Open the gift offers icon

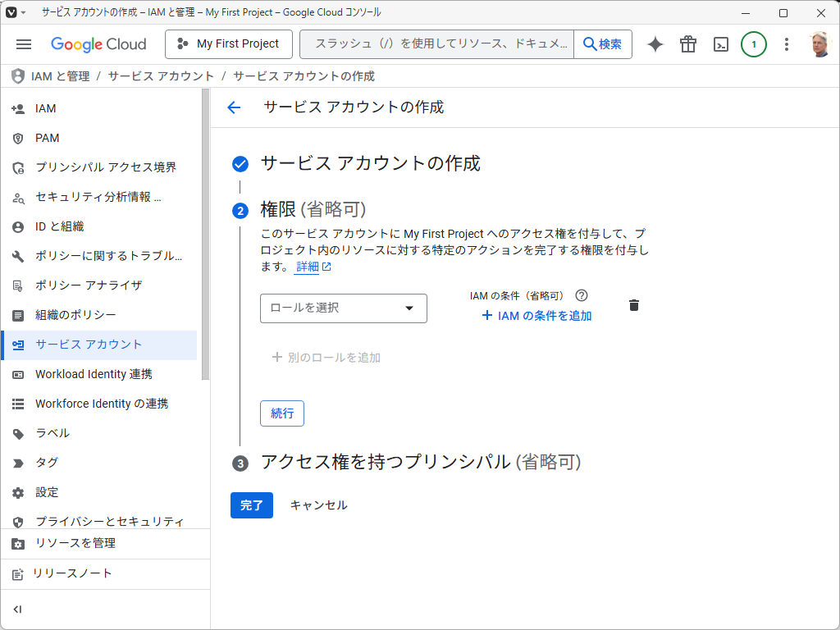tap(687, 44)
